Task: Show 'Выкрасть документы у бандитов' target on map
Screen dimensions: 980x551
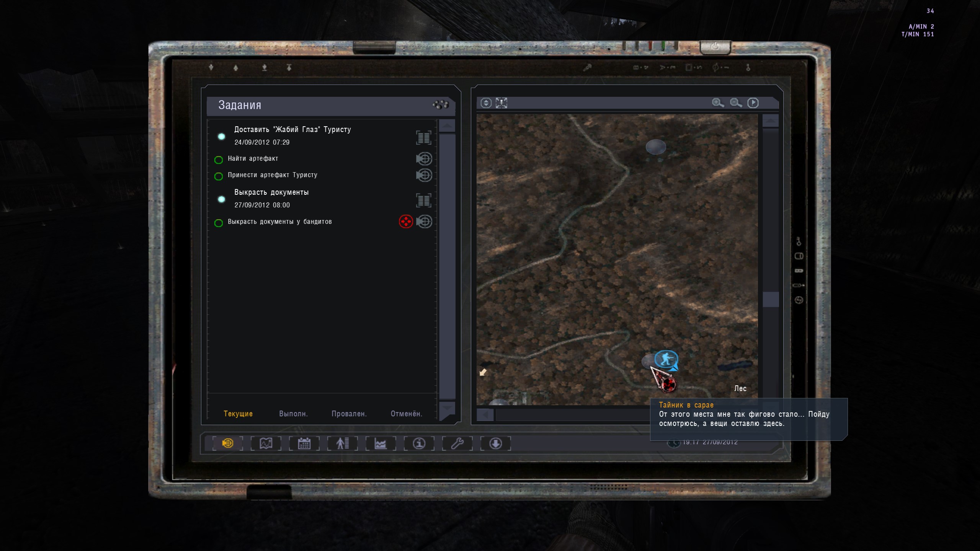Action: 424,222
